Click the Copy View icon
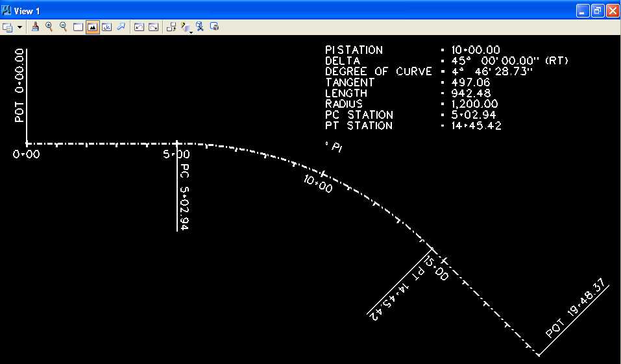 [x=171, y=27]
